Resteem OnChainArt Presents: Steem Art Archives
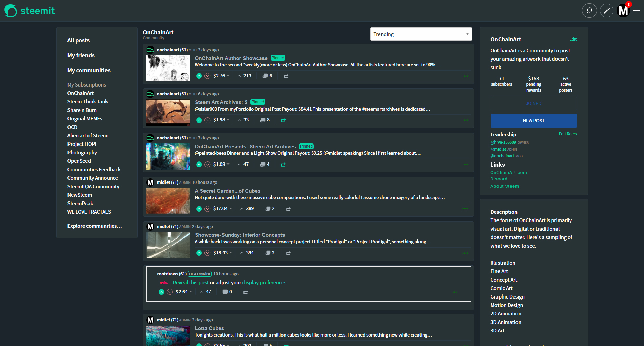 pos(283,165)
